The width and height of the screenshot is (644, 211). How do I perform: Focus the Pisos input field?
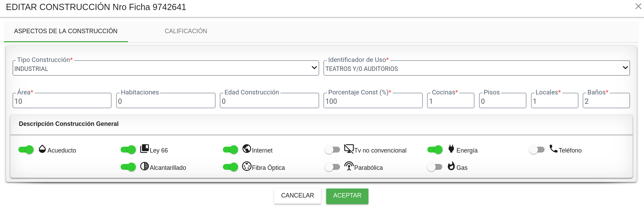503,101
